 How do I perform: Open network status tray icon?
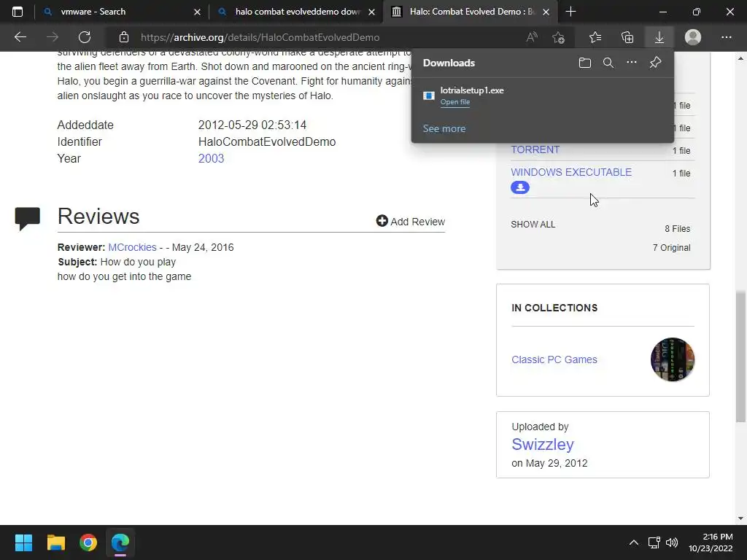(654, 542)
